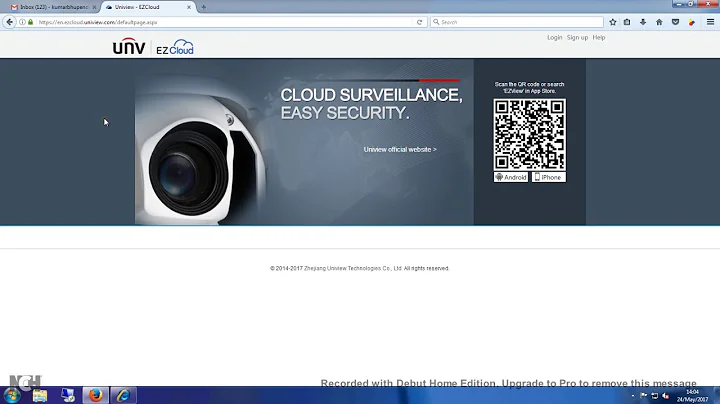The width and height of the screenshot is (720, 404).
Task: Click the EZView QR code image
Action: [x=529, y=135]
